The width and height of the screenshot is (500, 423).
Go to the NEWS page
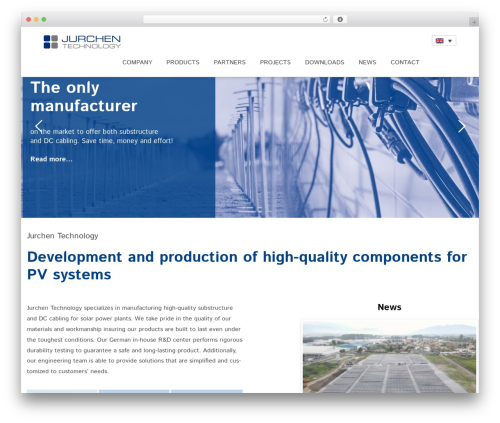click(x=367, y=62)
